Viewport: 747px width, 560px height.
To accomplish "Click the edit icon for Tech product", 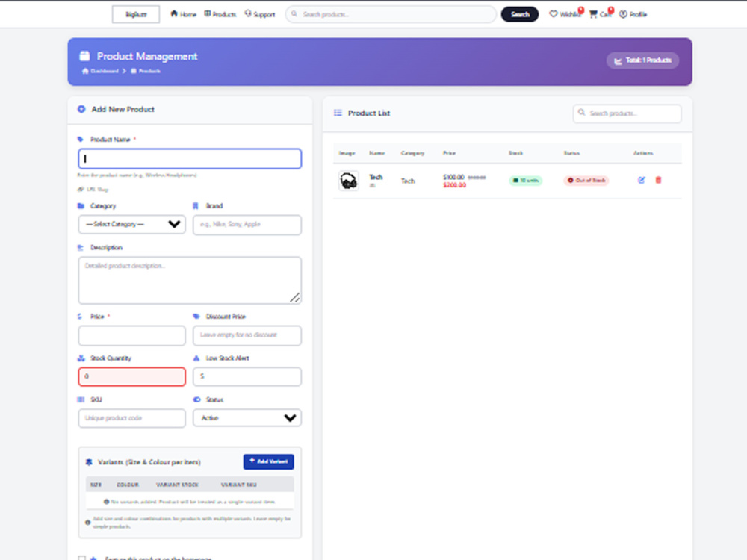I will point(641,180).
